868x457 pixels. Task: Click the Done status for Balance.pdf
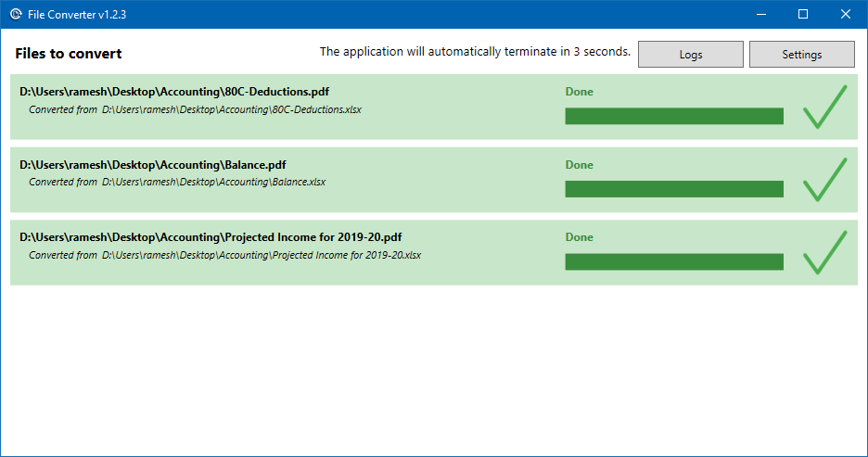(579, 165)
